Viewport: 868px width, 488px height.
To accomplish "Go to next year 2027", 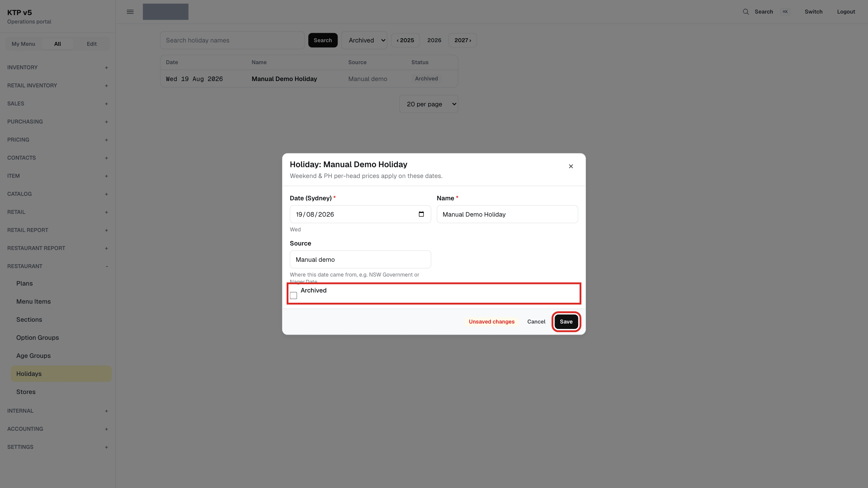I will tap(463, 40).
